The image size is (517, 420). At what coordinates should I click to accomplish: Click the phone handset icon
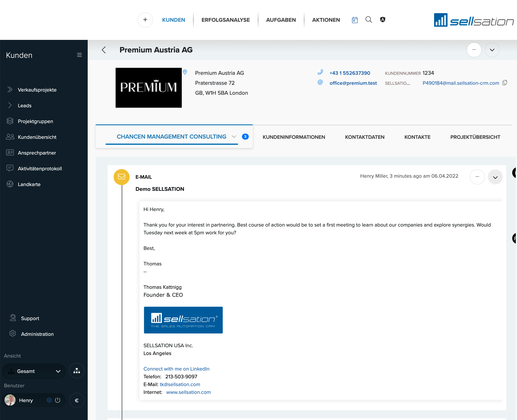pos(320,72)
